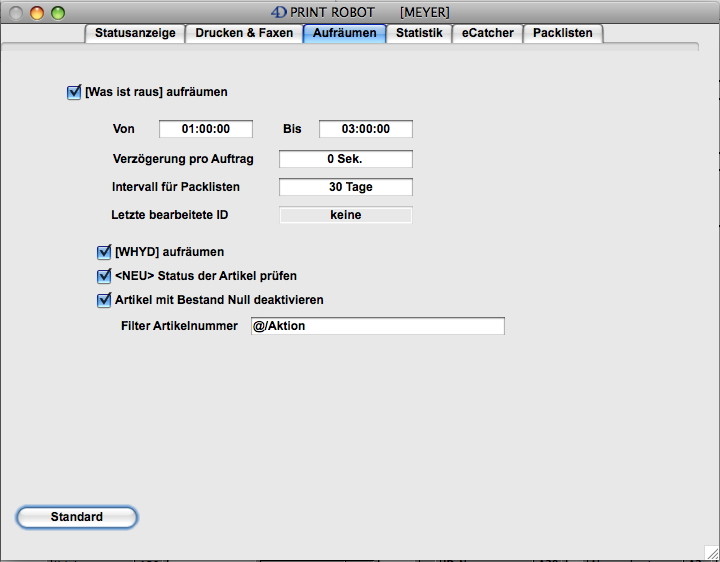
Task: Uncheck <NEU> Status der Artikel prüfen
Action: pyautogui.click(x=104, y=276)
